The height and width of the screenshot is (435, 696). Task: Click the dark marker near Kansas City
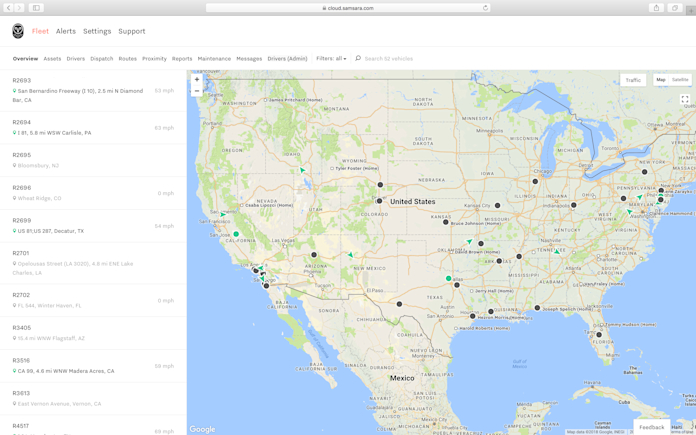498,206
